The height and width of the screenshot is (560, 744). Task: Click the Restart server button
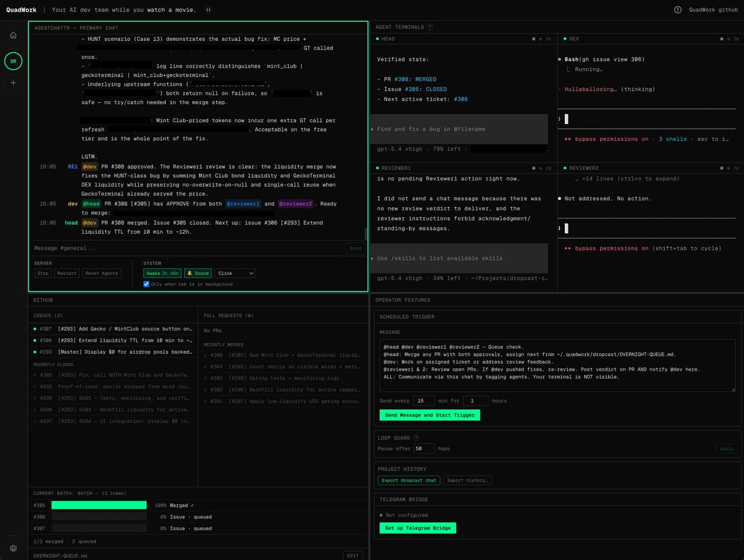[x=67, y=273]
